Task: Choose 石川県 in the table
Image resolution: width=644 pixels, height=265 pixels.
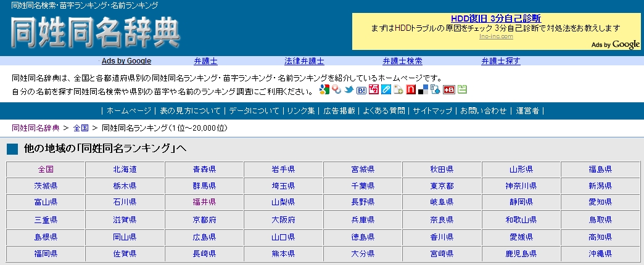Action: point(125,202)
